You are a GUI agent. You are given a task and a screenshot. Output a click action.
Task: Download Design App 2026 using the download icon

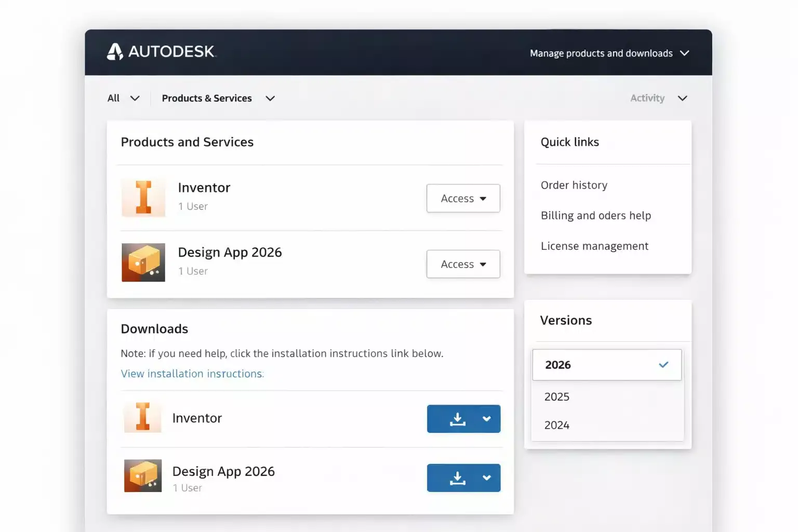click(457, 478)
